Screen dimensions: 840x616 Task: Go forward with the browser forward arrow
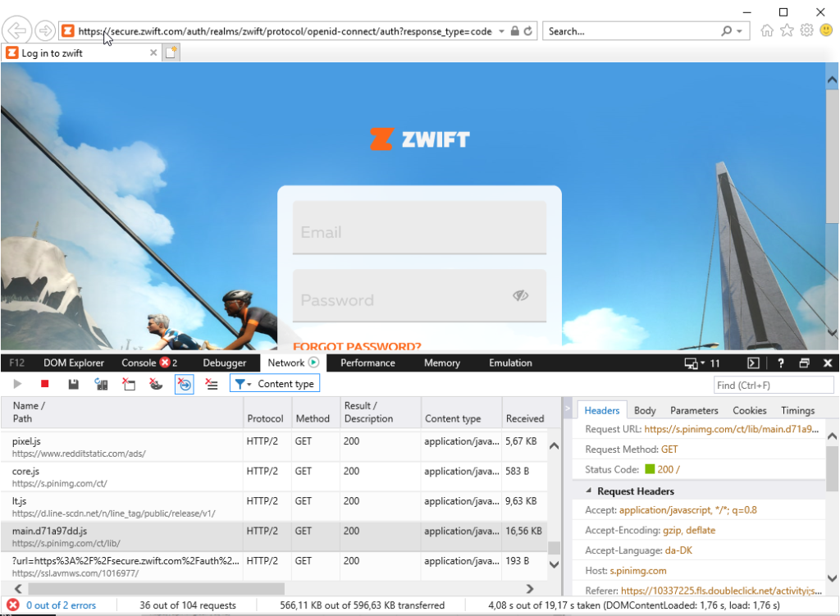45,31
